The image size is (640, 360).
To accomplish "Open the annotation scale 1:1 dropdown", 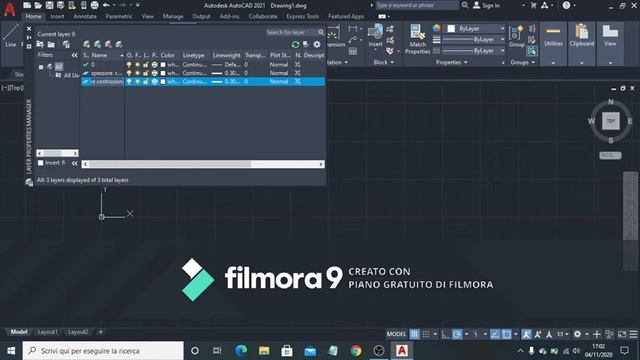I will 562,334.
